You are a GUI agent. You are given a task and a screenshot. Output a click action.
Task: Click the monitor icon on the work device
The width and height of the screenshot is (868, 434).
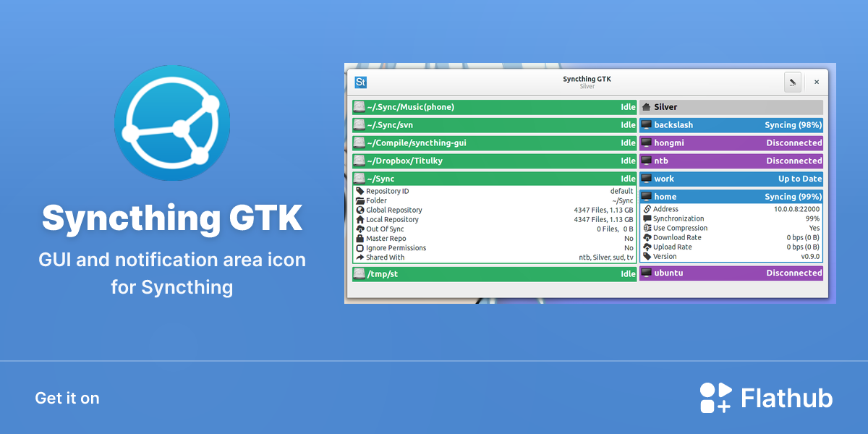[647, 179]
